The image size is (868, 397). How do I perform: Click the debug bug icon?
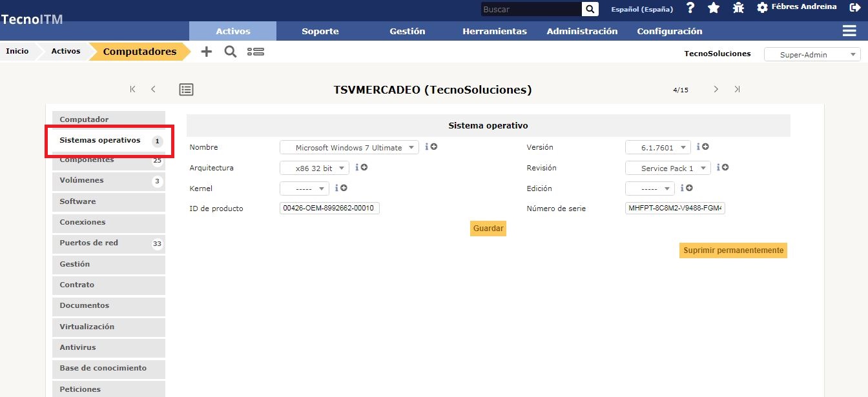[x=738, y=8]
